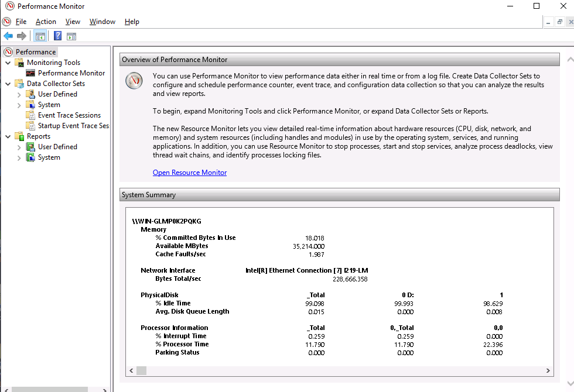The width and height of the screenshot is (574, 392).
Task: Expand System under Data Collector Sets
Action: 19,105
